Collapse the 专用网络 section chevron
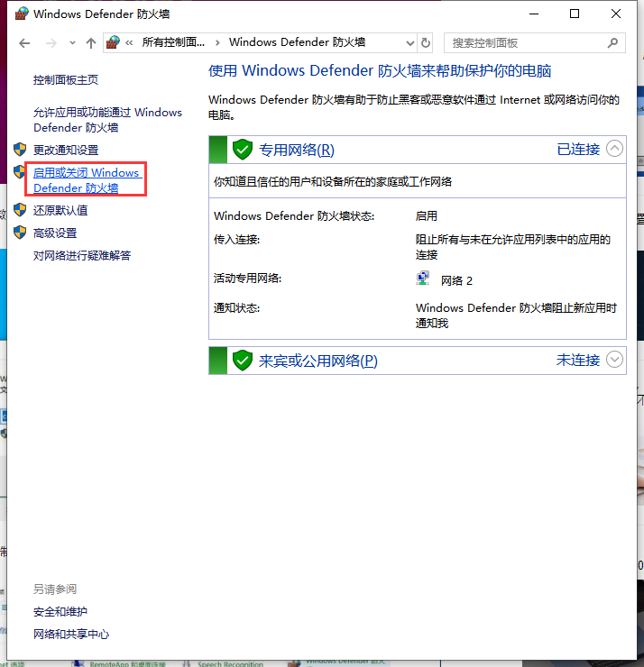The image size is (644, 667). point(615,149)
